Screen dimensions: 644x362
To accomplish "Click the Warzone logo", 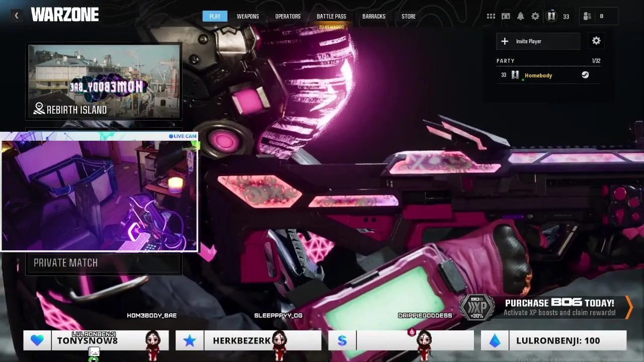I will [64, 15].
